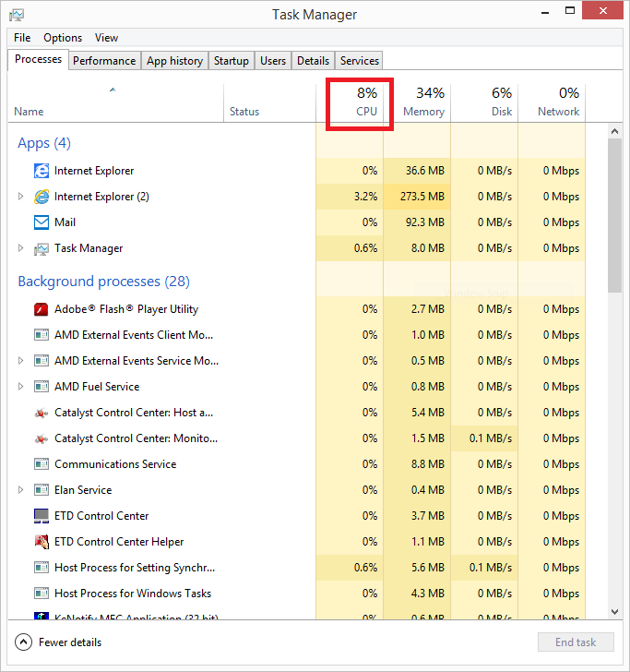Image resolution: width=630 pixels, height=672 pixels.
Task: Click the End task button
Action: tap(576, 642)
